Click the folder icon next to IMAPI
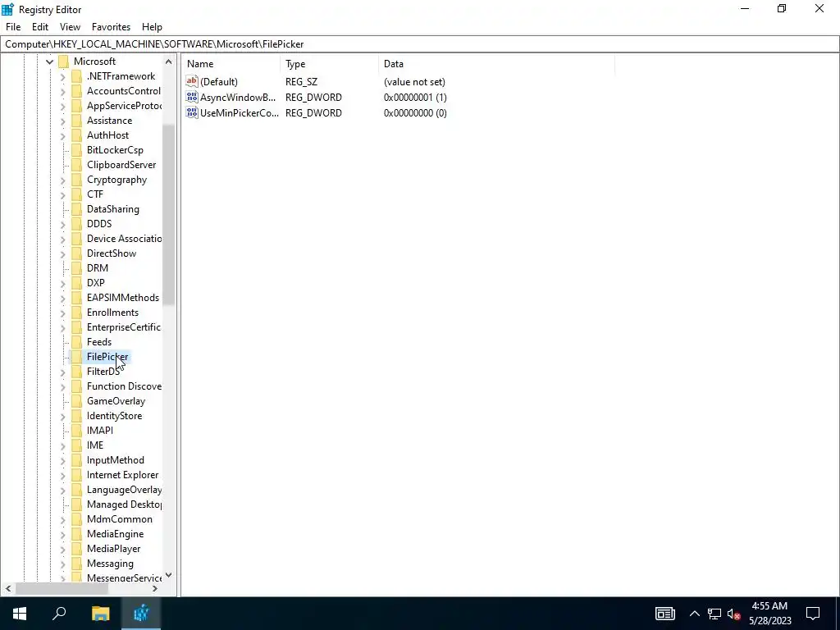 [76, 431]
